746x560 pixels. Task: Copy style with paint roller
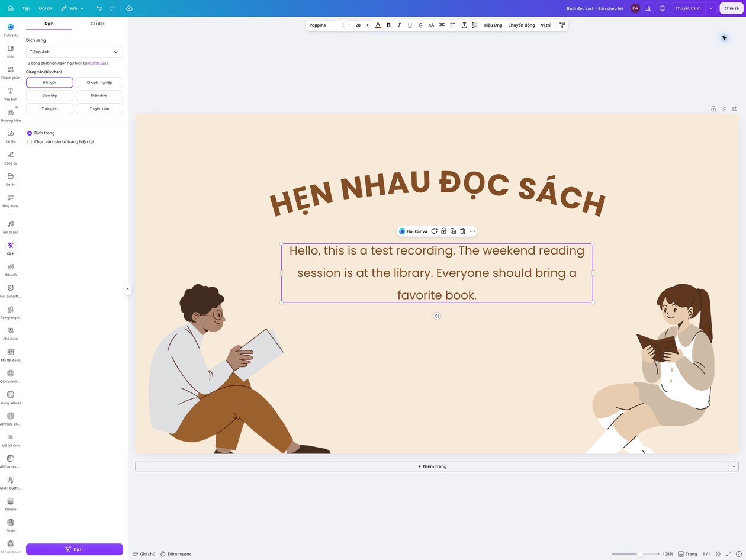pos(562,25)
